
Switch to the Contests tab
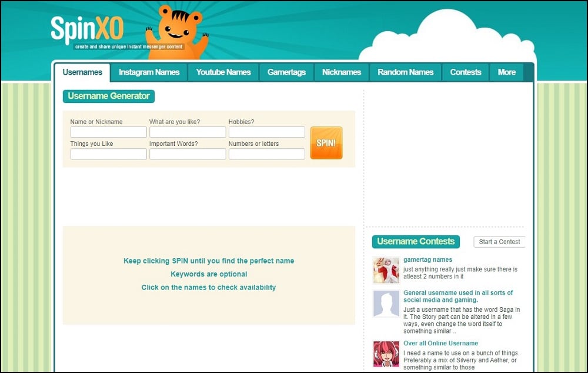[x=465, y=72]
